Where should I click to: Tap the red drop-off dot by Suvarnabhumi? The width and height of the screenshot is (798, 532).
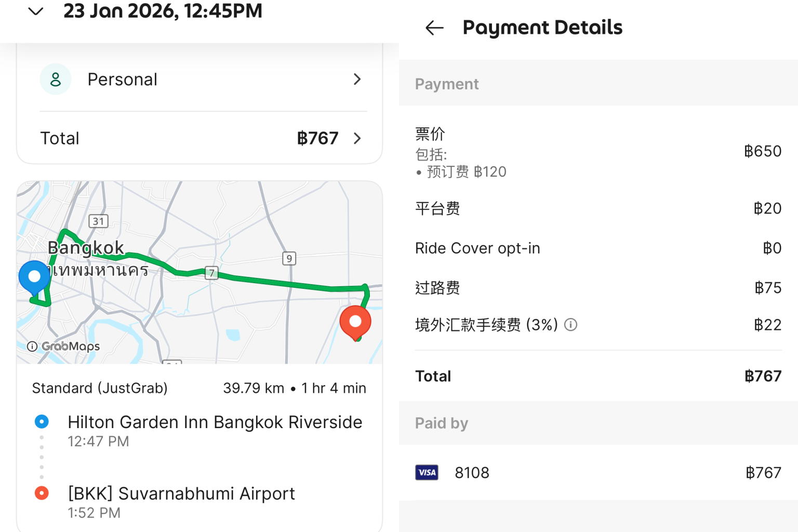point(42,493)
